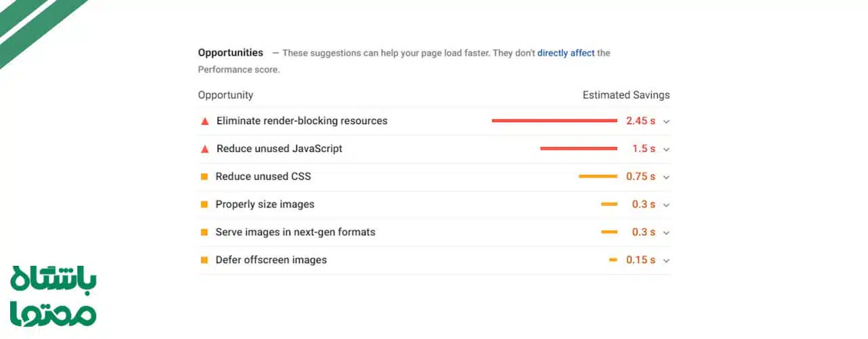Click the Reduce unused JavaScript label
Viewport: 868px width, 339px height.
coord(279,148)
